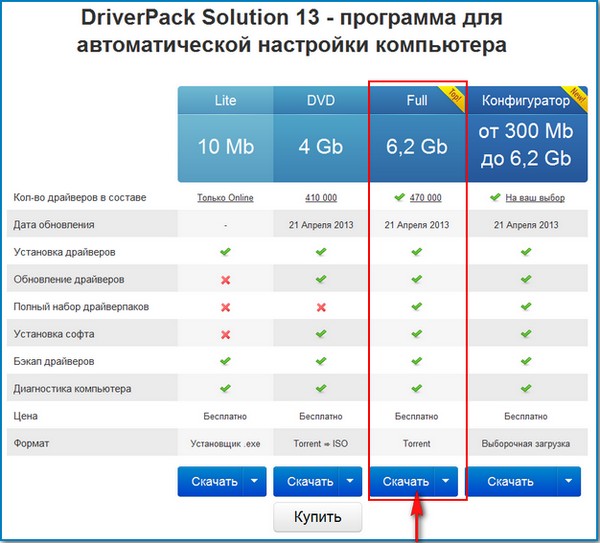Open the На ваш выбор link
This screenshot has width=600, height=543.
pos(534,198)
